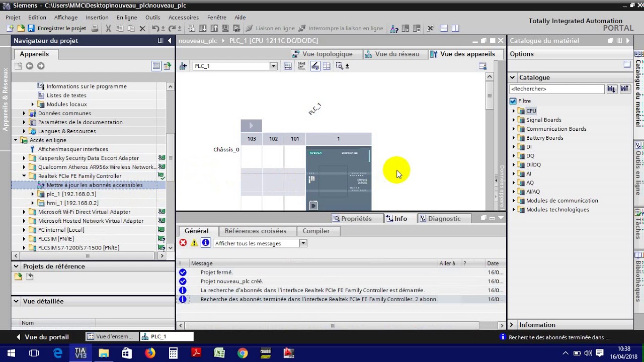Open the Windows Start menu
644x362 pixels.
coord(11,353)
